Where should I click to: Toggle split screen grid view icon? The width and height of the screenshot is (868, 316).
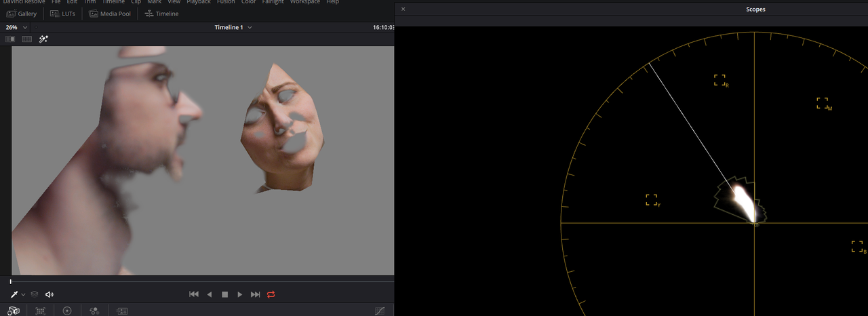[27, 39]
